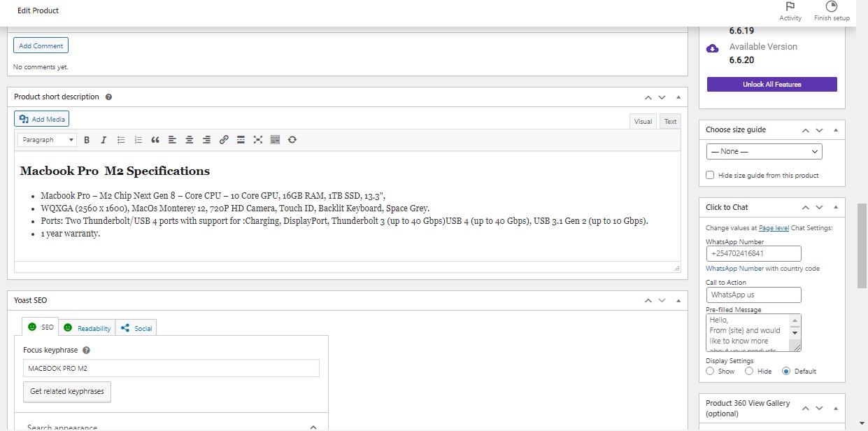
Task: Insert a bulleted list in editor
Action: 121,140
